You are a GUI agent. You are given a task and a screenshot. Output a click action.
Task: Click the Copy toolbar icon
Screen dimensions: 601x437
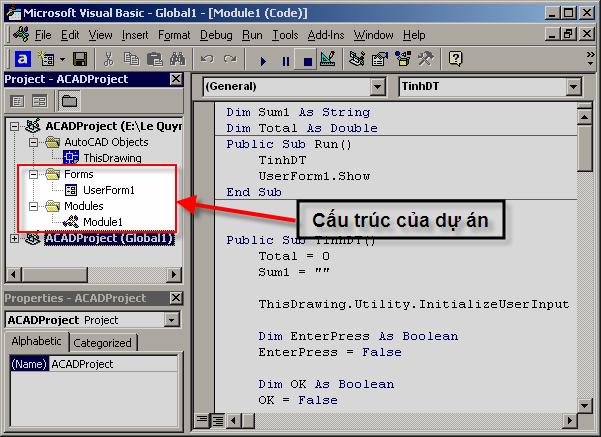pyautogui.click(x=131, y=59)
